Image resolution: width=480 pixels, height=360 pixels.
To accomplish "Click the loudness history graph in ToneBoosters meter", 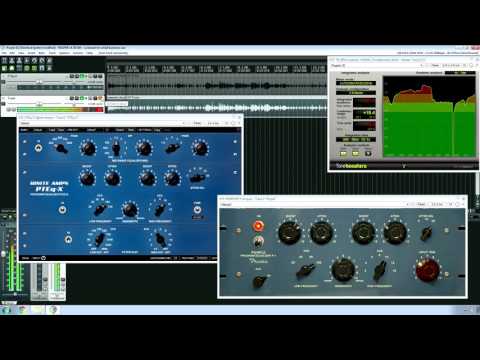I will (x=429, y=117).
